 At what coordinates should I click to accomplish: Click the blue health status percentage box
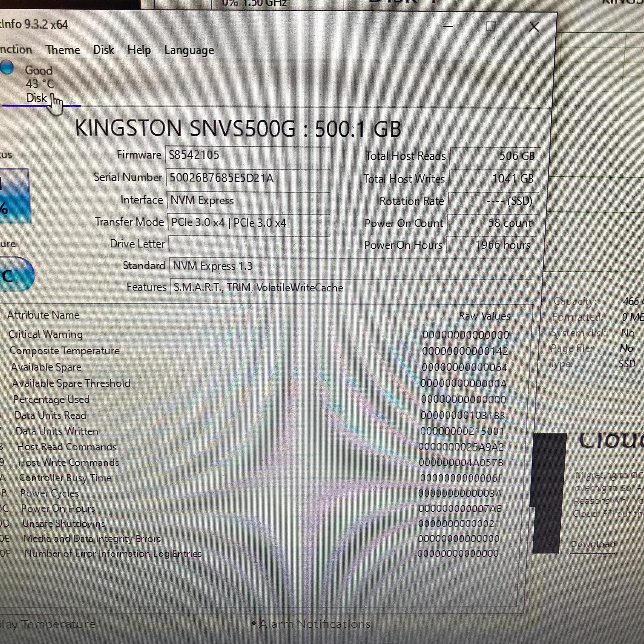point(15,196)
